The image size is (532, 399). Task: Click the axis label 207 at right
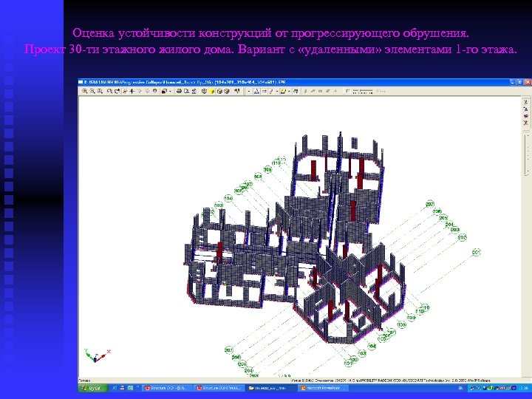click(429, 204)
